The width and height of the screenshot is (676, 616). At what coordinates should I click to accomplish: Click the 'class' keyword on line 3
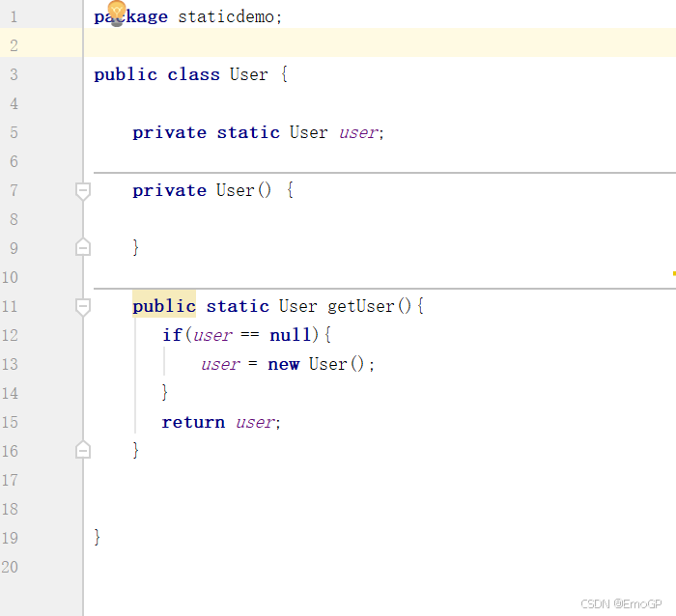(193, 74)
